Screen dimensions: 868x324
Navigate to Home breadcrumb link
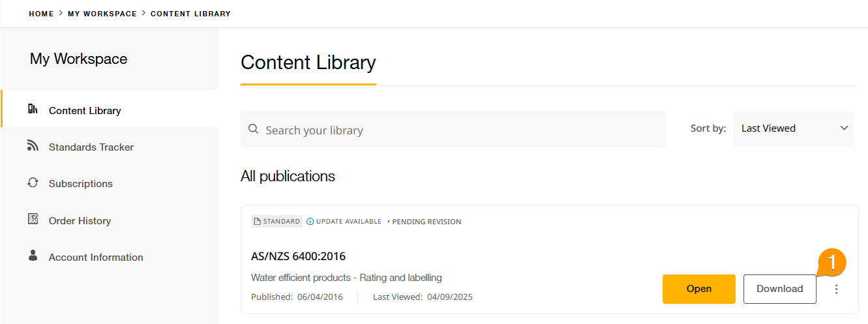coord(41,14)
